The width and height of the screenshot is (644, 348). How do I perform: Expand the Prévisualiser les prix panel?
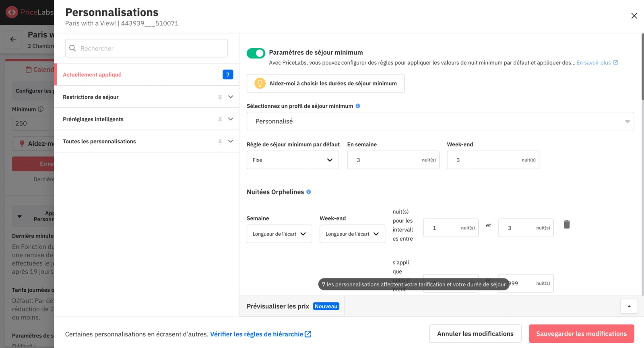tap(629, 306)
